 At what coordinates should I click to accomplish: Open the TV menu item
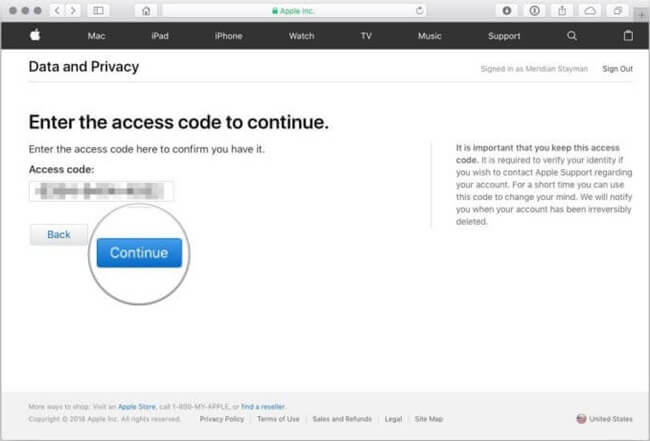click(366, 36)
